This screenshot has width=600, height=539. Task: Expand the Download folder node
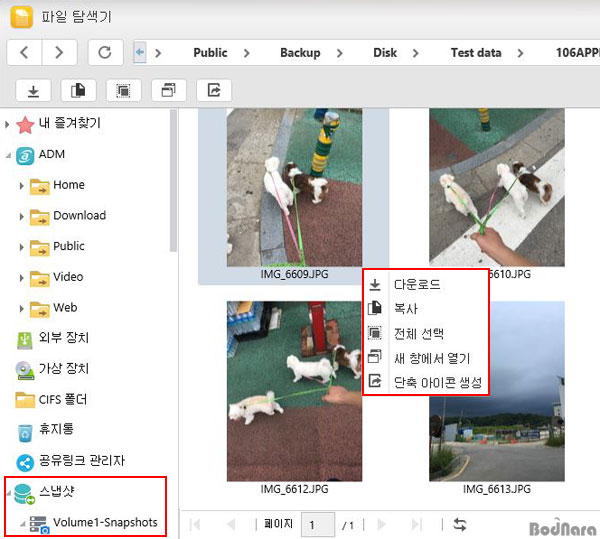click(x=21, y=217)
